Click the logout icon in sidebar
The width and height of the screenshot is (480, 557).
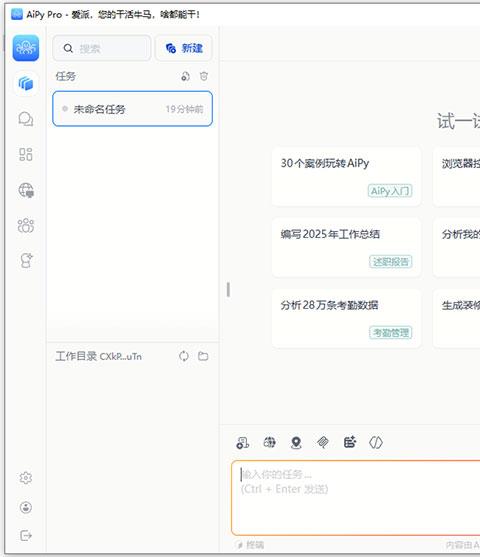[x=26, y=535]
